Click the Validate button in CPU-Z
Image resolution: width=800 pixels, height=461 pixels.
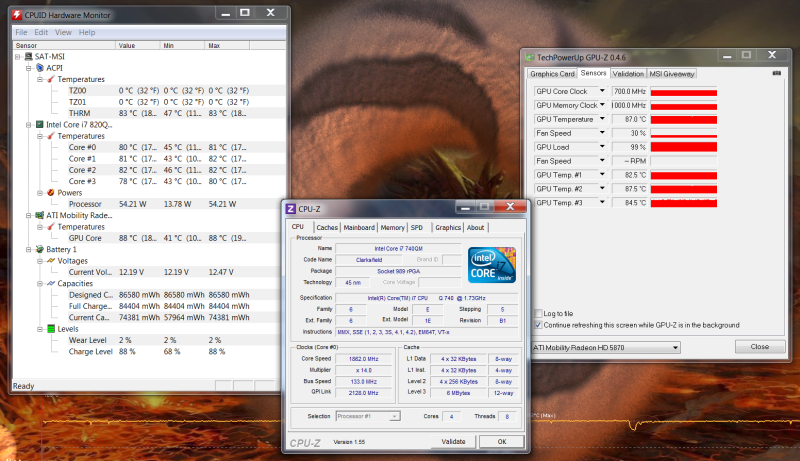pos(454,441)
